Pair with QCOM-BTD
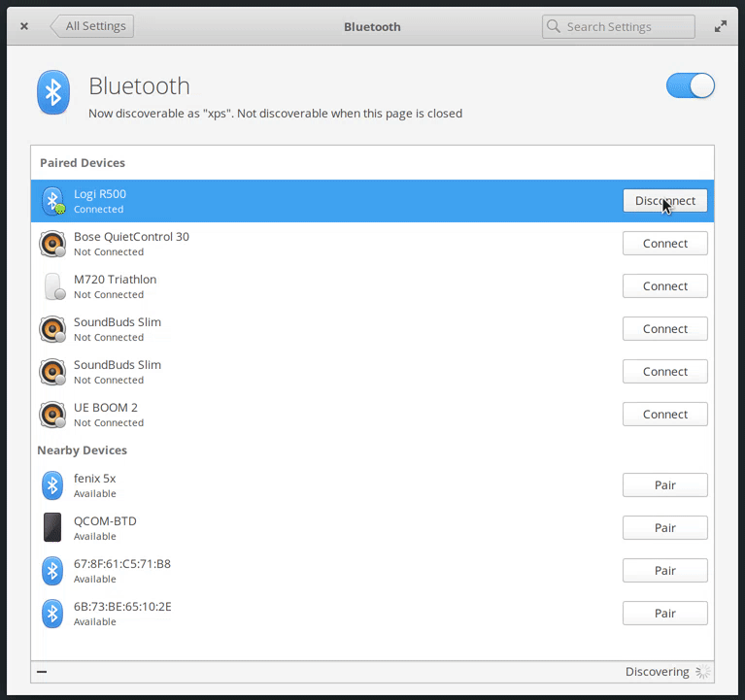 tap(664, 527)
